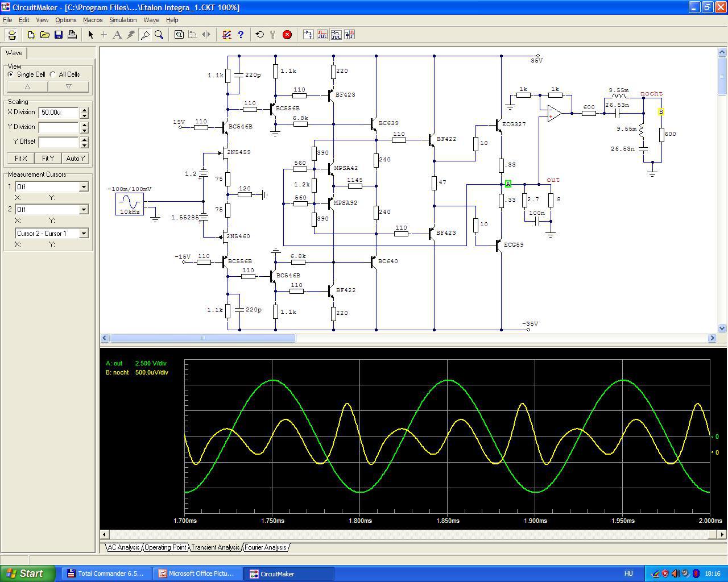The width and height of the screenshot is (728, 582).
Task: Click the schematic horizontal scrollbar thumb
Action: click(x=202, y=338)
